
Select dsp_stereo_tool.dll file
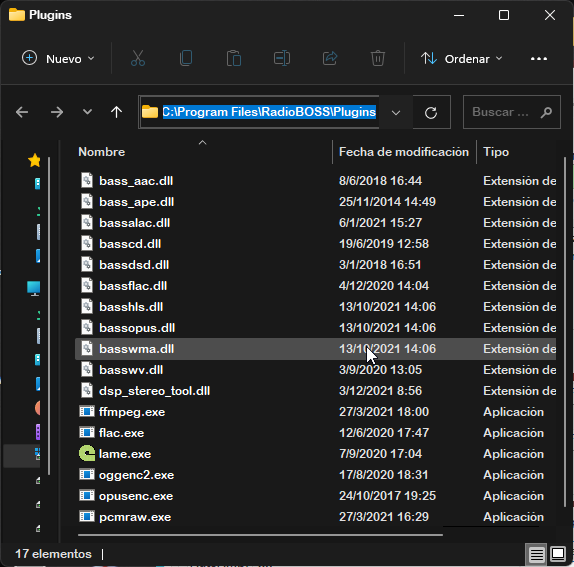316,391
